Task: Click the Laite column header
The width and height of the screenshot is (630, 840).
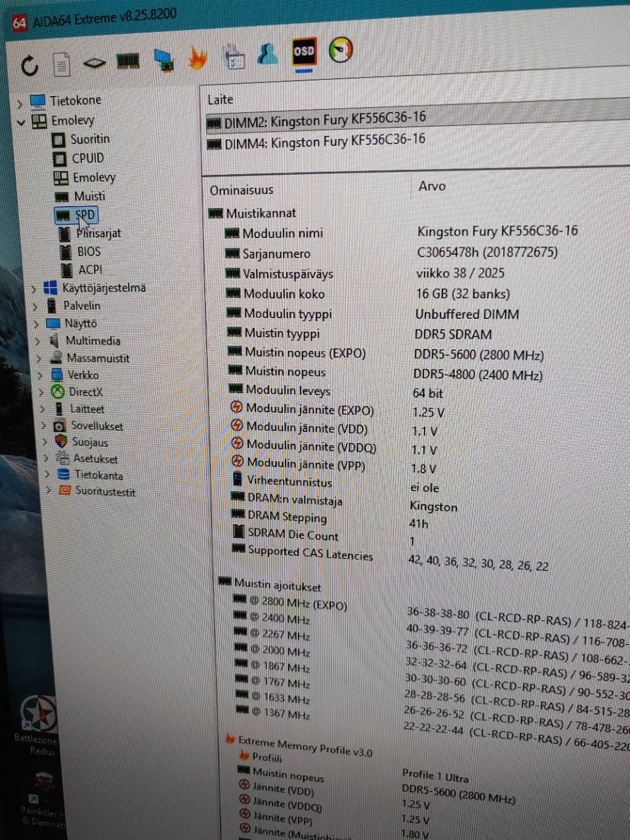Action: (x=220, y=99)
